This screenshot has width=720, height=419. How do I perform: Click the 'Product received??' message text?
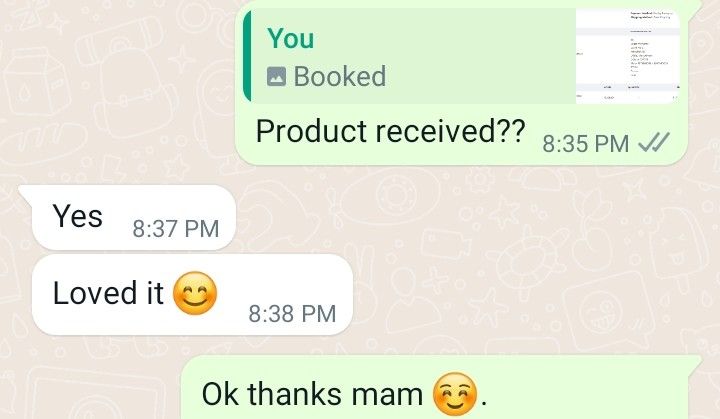coord(390,131)
